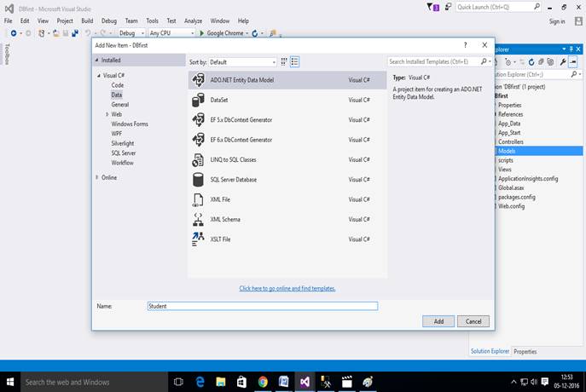The image size is (586, 392).
Task: Collapse the Visual C# tree node
Action: (x=99, y=76)
